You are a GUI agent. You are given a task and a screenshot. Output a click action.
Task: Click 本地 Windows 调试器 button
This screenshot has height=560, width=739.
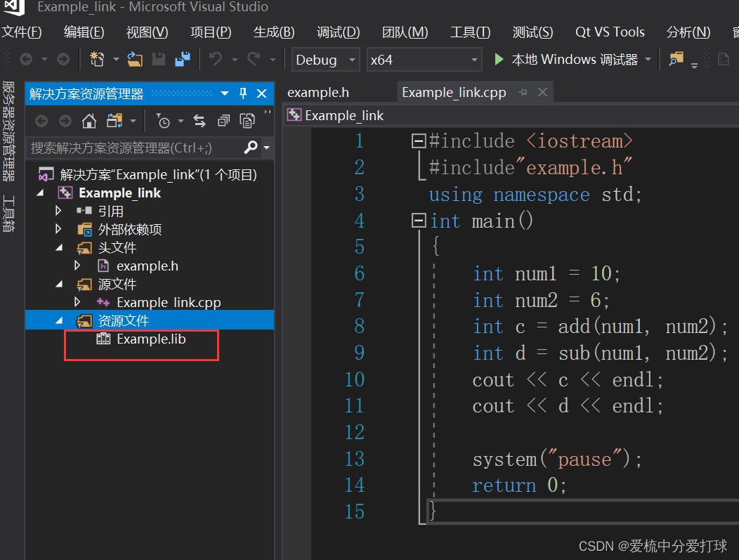(x=566, y=60)
